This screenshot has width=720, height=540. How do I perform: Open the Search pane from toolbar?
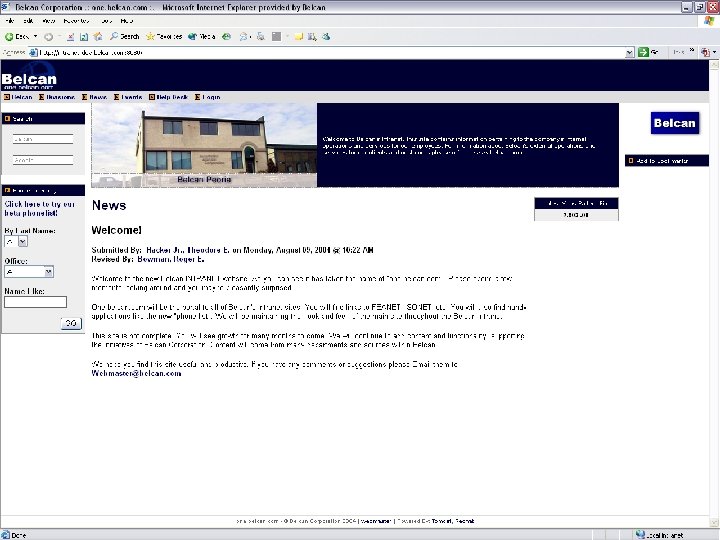[124, 37]
